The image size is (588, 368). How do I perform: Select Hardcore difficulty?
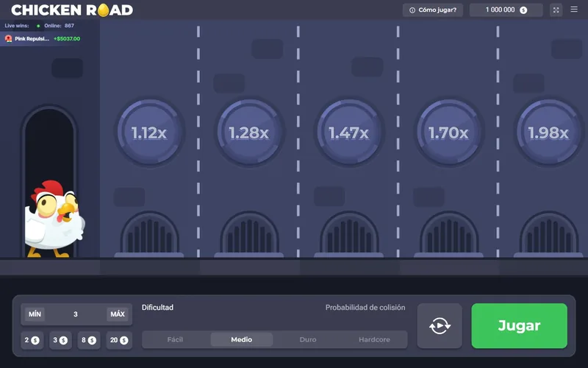click(374, 339)
